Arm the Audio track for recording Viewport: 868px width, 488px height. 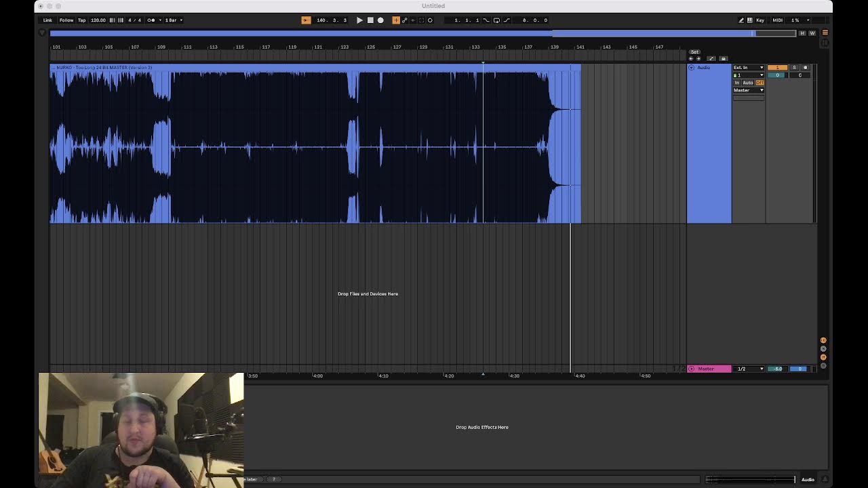click(806, 68)
